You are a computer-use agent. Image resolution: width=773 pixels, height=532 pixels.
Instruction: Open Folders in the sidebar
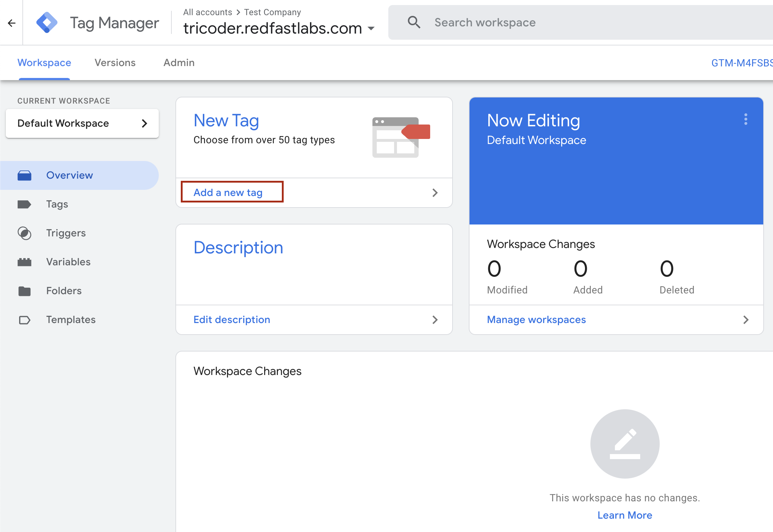79,291
